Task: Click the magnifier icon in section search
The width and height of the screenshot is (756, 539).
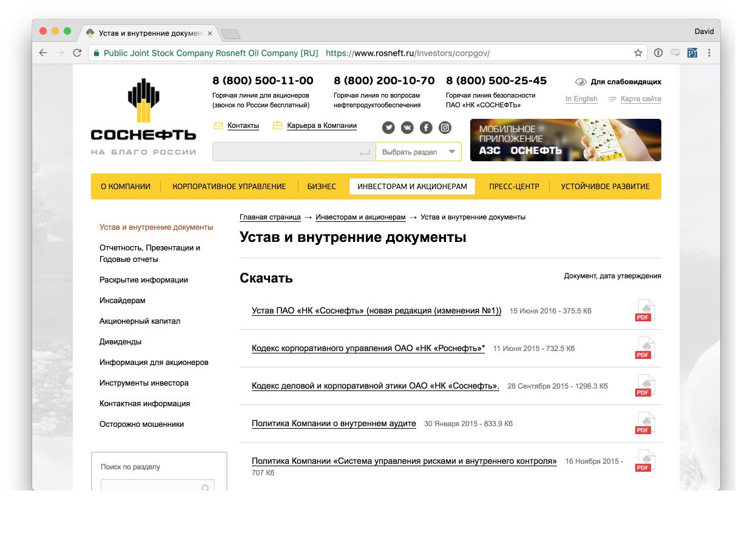Action: coord(206,487)
